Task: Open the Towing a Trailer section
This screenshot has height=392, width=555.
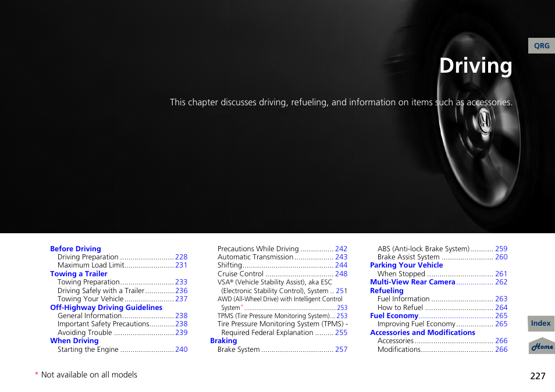Action: (x=79, y=274)
